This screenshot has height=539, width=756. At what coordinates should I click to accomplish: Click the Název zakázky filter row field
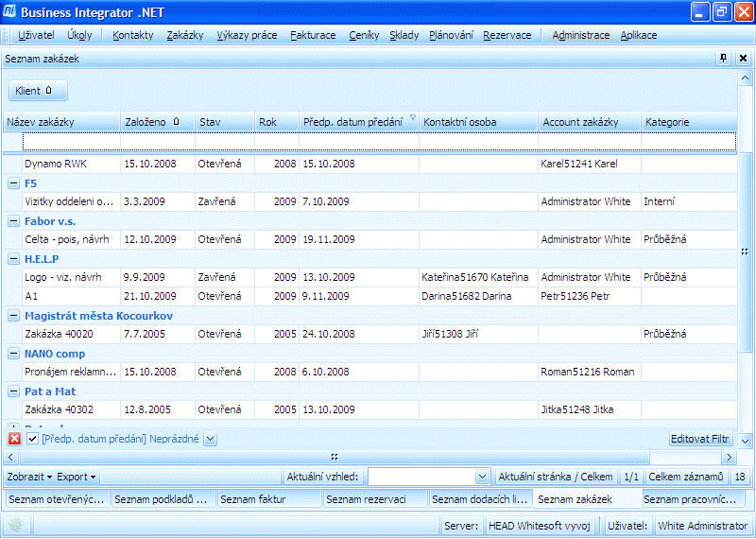coord(72,142)
